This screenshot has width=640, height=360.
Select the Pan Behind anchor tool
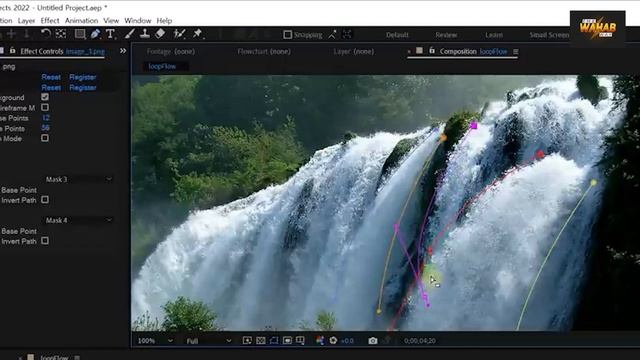coord(61,34)
